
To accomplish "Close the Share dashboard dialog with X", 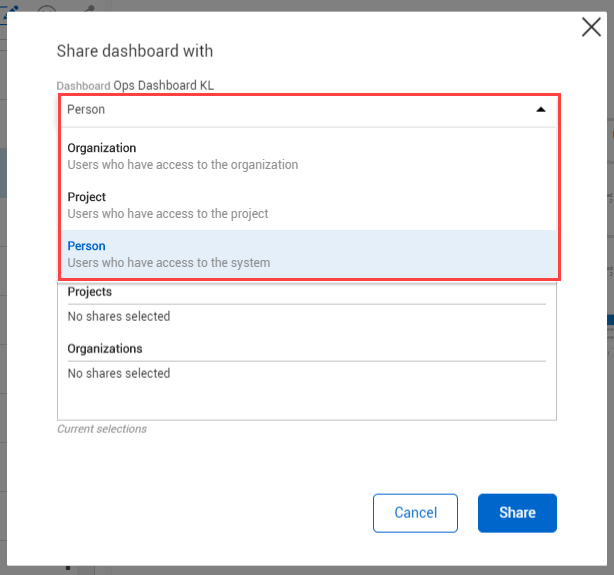I will point(591,27).
